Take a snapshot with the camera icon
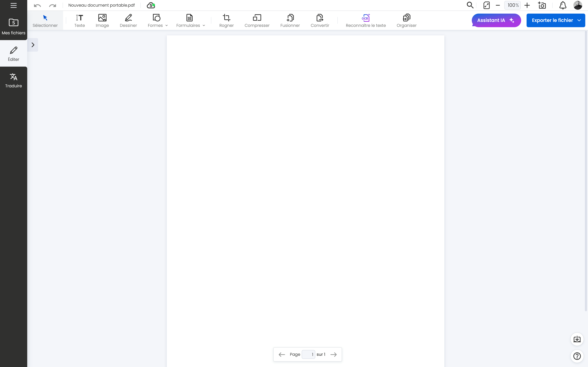 tap(542, 5)
